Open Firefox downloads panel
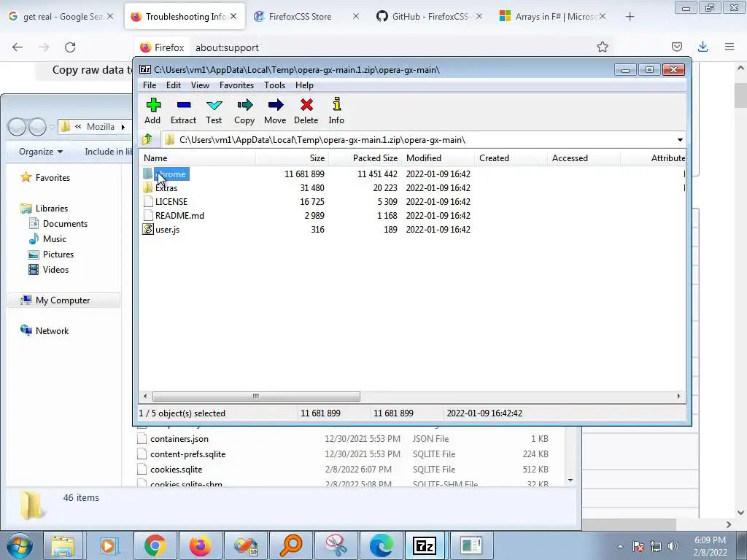The image size is (747, 560). [703, 47]
